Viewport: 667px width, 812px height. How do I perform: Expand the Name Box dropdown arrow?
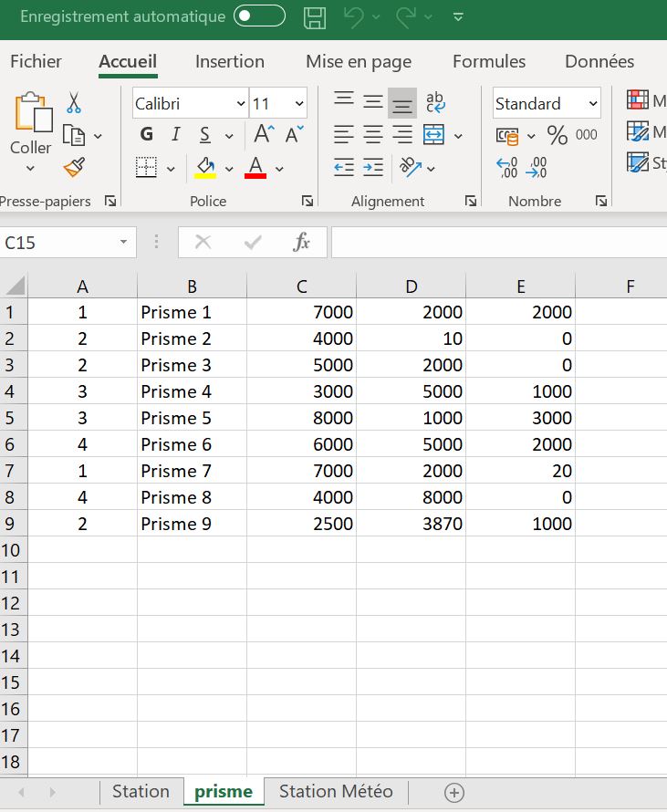click(x=123, y=243)
